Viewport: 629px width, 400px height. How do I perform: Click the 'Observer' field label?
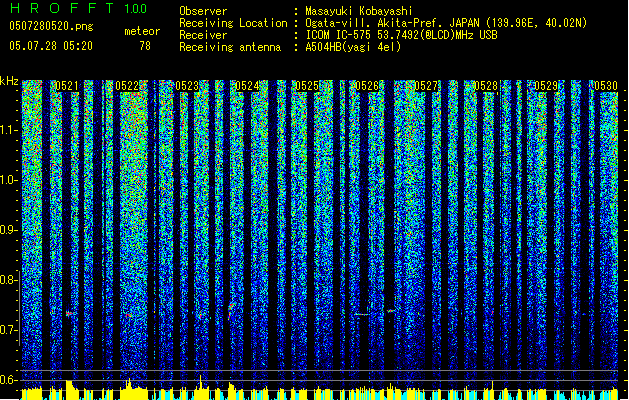pyautogui.click(x=203, y=11)
